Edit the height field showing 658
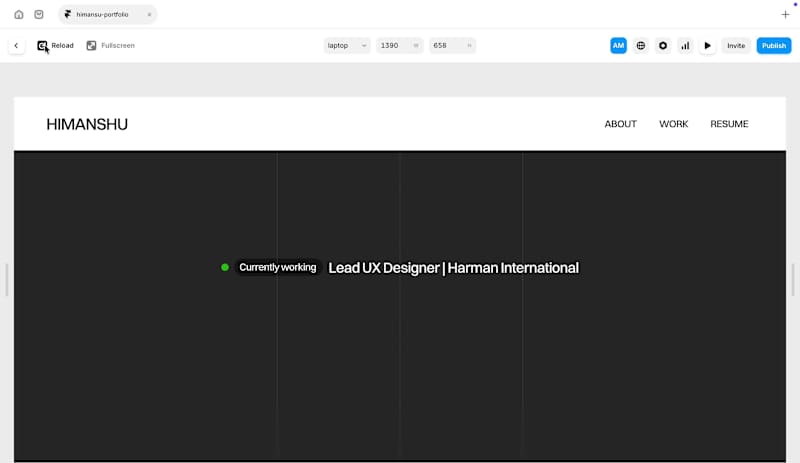The height and width of the screenshot is (463, 800). [x=453, y=45]
